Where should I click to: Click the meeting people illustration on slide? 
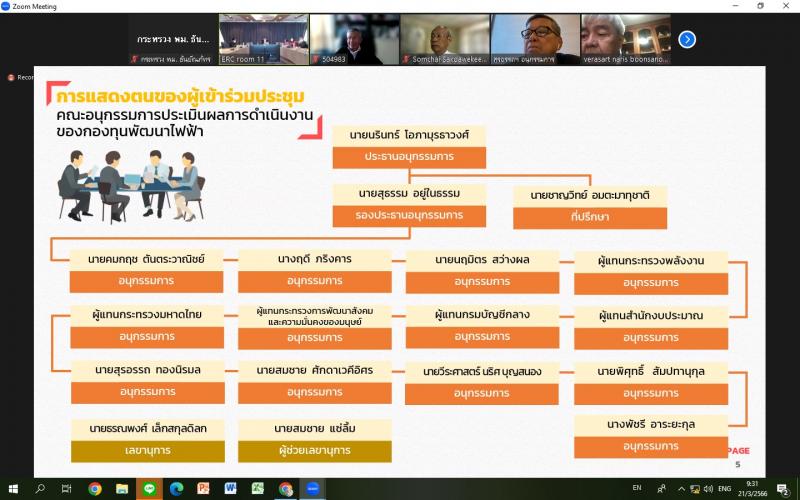(131, 186)
